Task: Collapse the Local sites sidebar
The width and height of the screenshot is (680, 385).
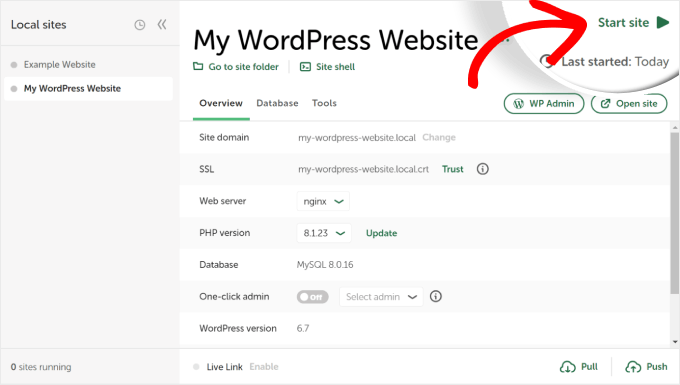Action: (162, 25)
